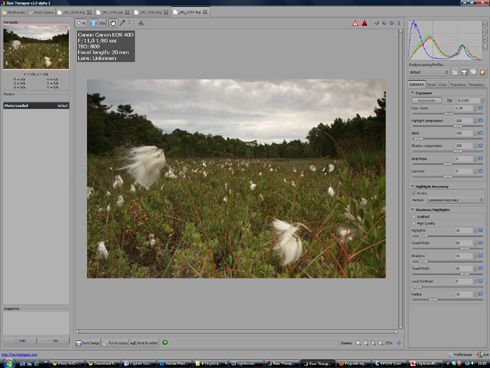Click the first zoom magnifier icon

point(358,343)
